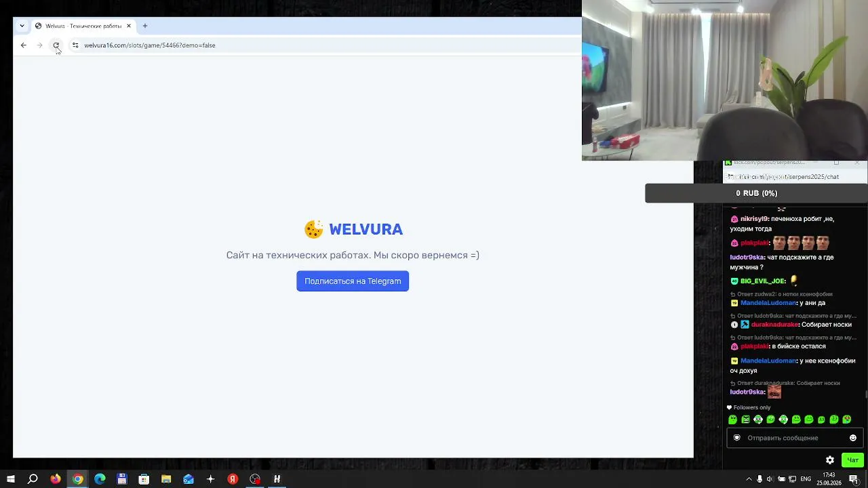Click the serpens2025/chat popout URL bar
The width and height of the screenshot is (868, 488).
(x=793, y=177)
